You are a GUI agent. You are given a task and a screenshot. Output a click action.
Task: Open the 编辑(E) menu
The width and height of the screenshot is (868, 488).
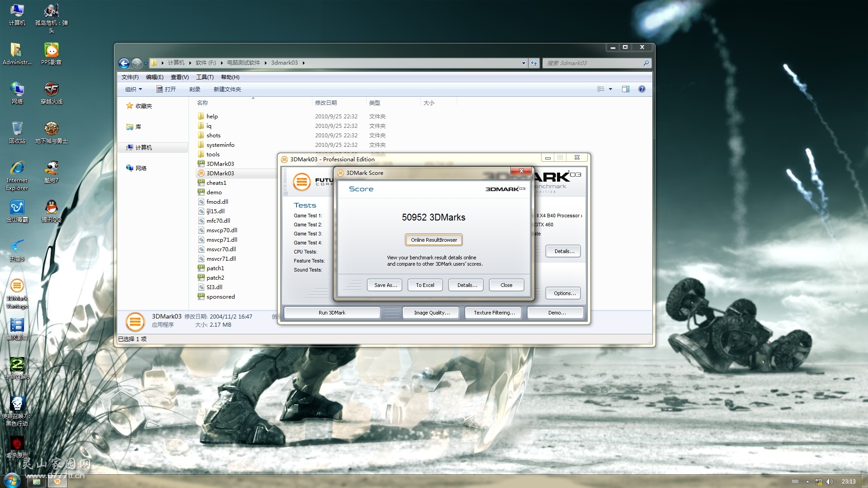point(155,77)
